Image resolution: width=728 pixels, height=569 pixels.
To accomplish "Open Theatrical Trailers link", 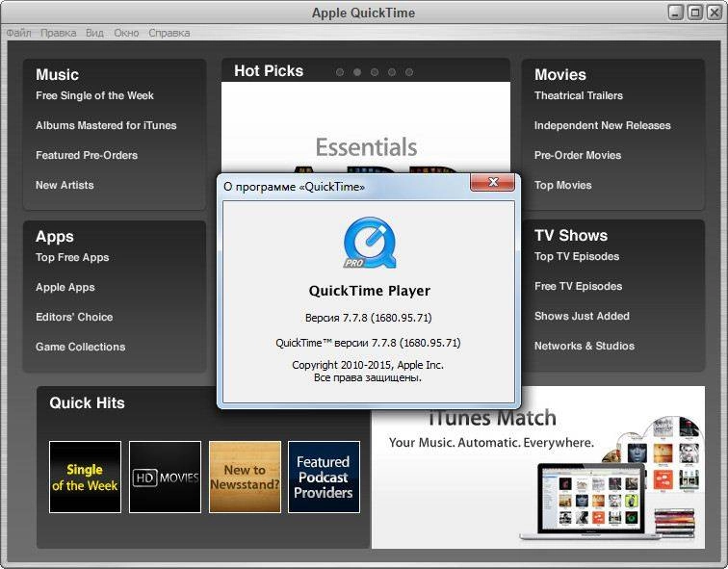I will click(x=579, y=95).
